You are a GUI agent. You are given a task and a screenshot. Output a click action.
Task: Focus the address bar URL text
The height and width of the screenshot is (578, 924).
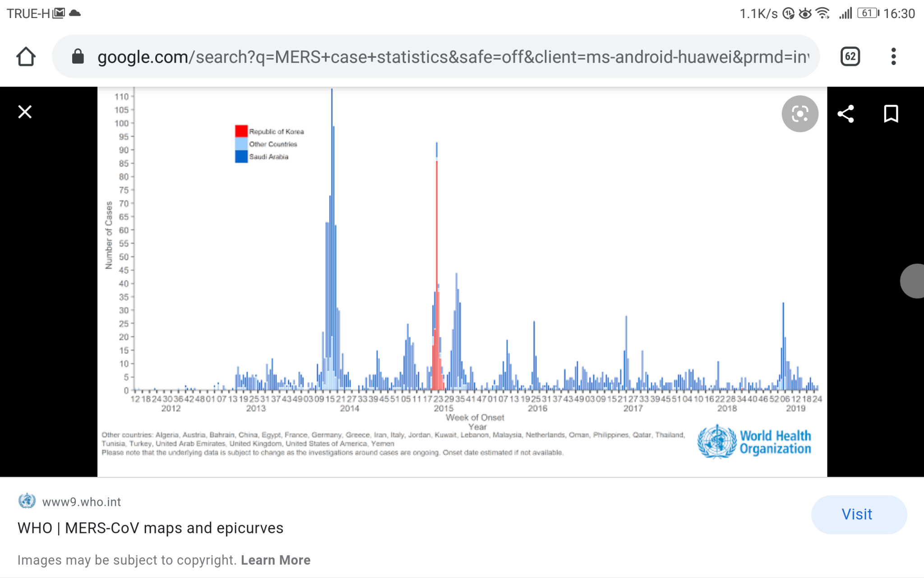tap(451, 57)
